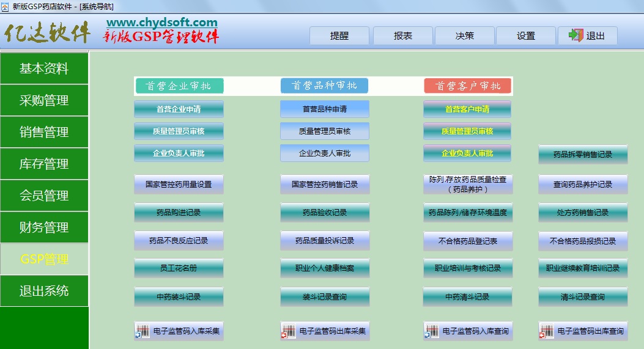Open 职业继续教育培训记录

583,268
